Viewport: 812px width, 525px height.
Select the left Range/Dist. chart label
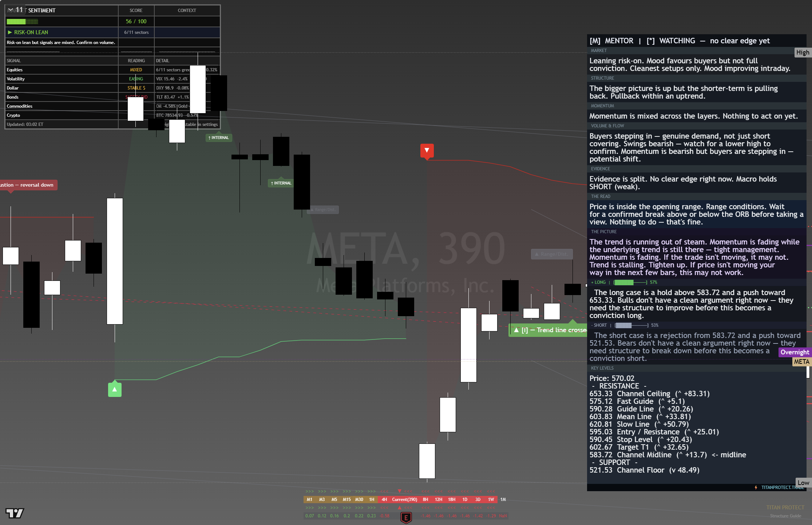coord(323,210)
